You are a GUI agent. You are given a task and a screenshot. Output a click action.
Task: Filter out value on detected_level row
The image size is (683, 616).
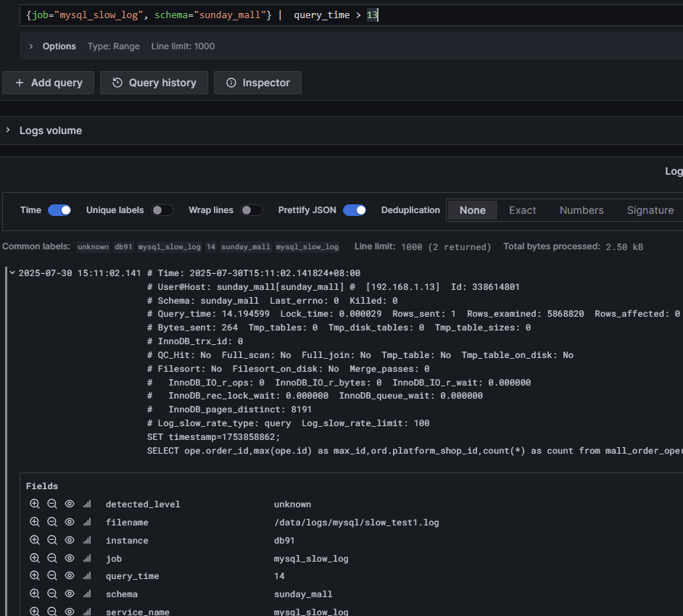(x=51, y=504)
